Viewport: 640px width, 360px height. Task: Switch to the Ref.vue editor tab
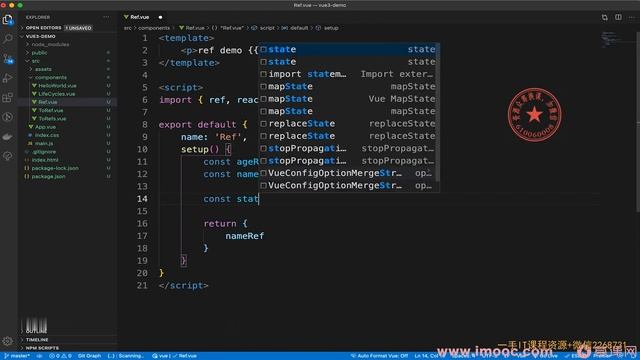click(x=140, y=17)
